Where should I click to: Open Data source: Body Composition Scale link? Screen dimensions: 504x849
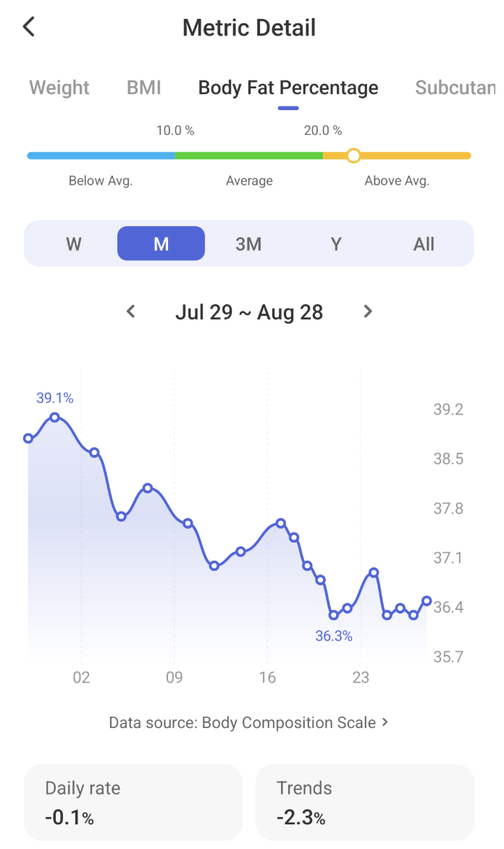point(248,722)
